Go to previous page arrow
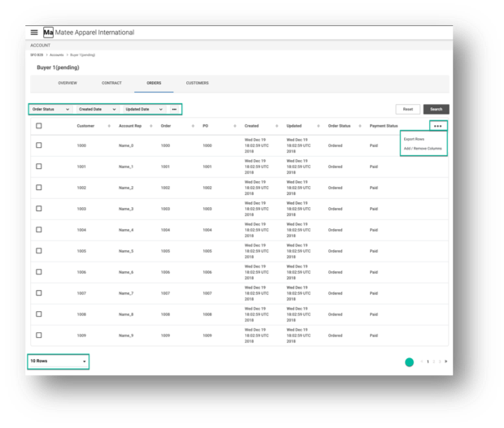Viewport: 504px width, 428px height. pos(421,361)
